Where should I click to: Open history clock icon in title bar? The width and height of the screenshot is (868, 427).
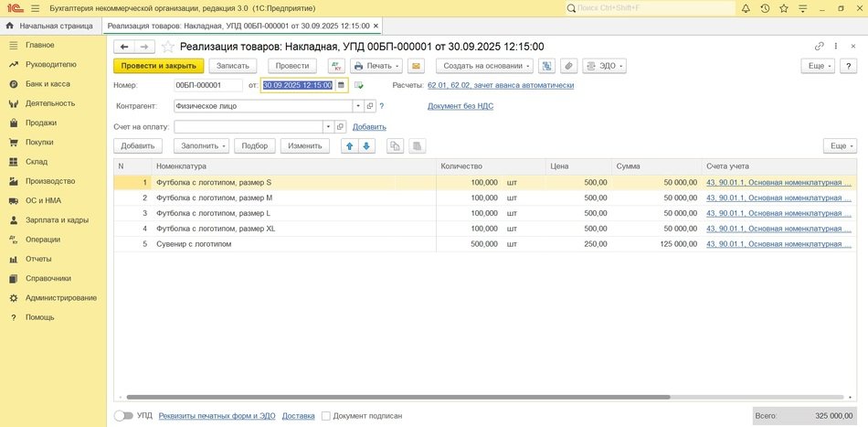[x=765, y=8]
